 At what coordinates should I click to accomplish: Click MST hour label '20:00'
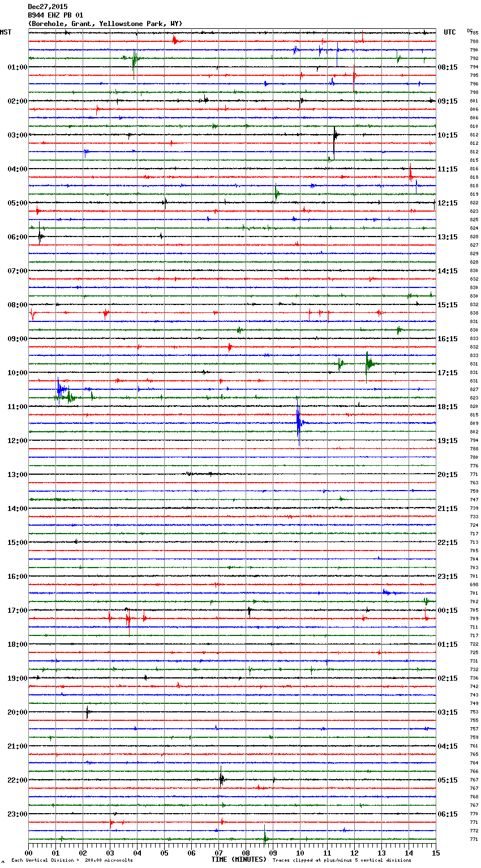(18, 712)
